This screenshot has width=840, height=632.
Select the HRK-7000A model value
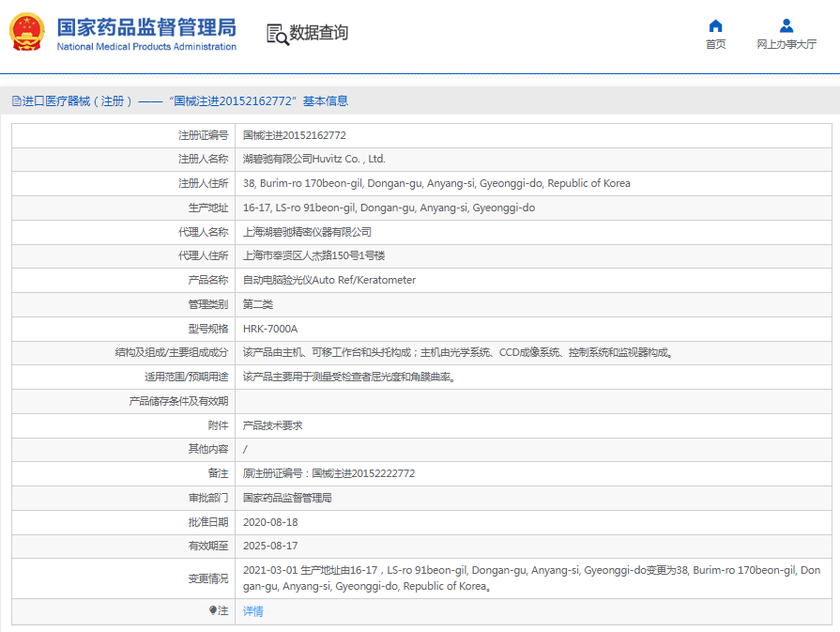click(x=270, y=329)
